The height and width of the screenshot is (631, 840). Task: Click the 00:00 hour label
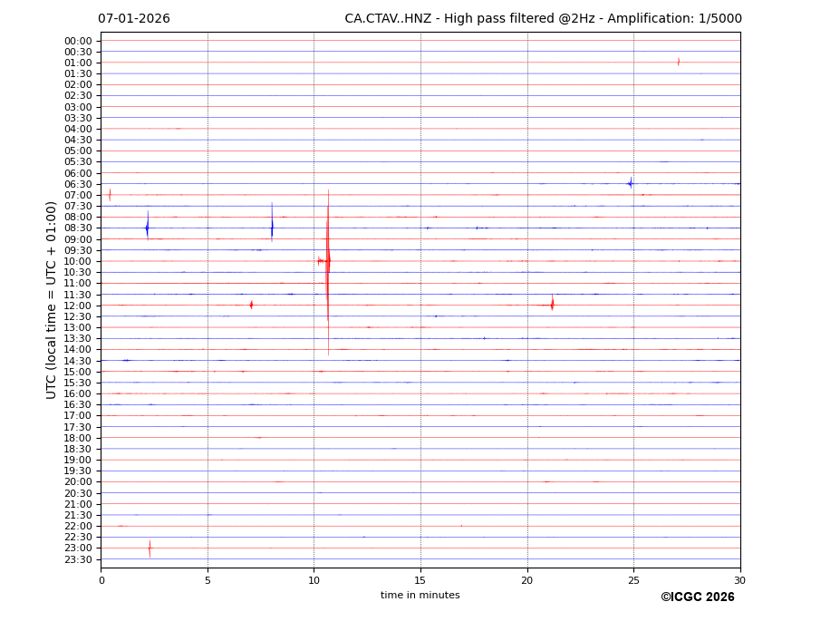click(78, 41)
